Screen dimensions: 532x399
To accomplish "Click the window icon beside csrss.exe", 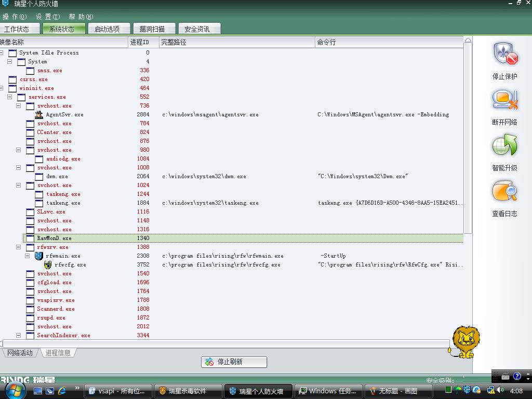I will [x=12, y=79].
